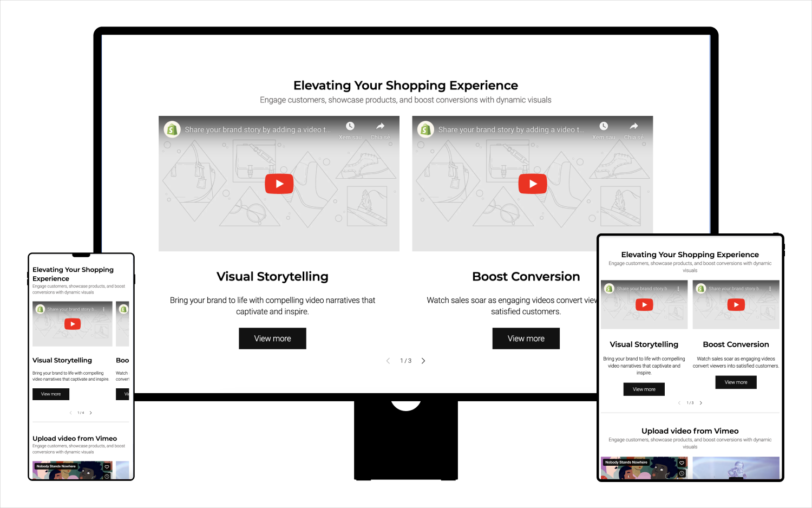Screen dimensions: 812x508
Task: Play the Boost Conversion video on tablet
Action: tap(736, 305)
